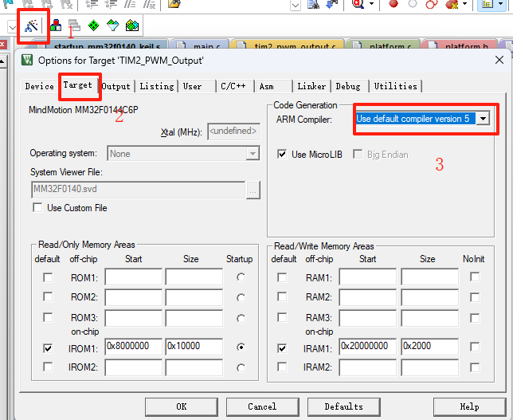The image size is (513, 420).
Task: Open the target selection dropdown in toolbar
Action: point(13,27)
